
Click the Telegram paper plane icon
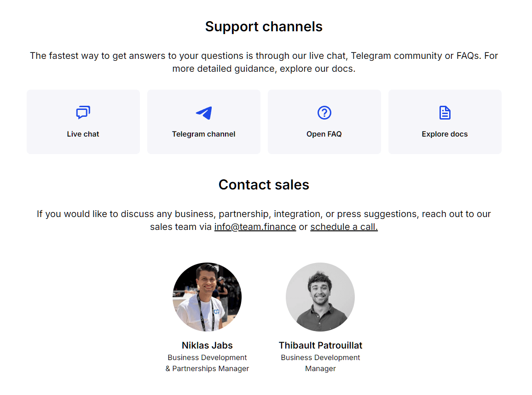[x=203, y=113]
